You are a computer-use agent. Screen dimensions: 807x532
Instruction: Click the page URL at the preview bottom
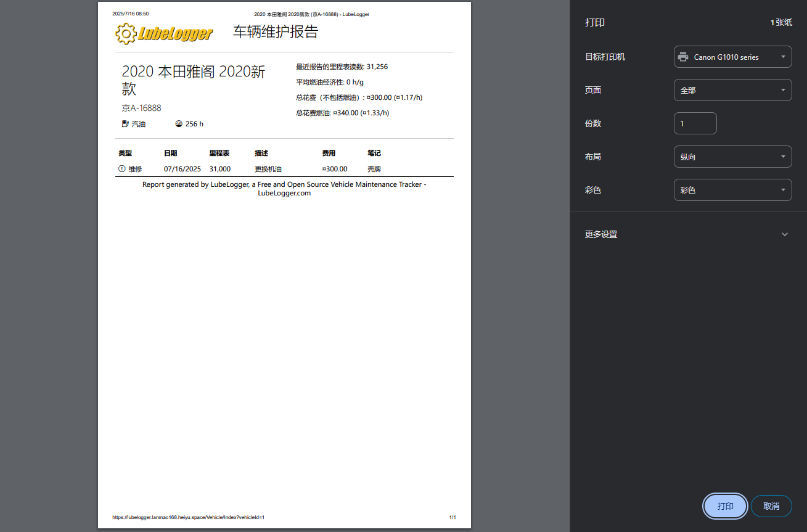189,517
